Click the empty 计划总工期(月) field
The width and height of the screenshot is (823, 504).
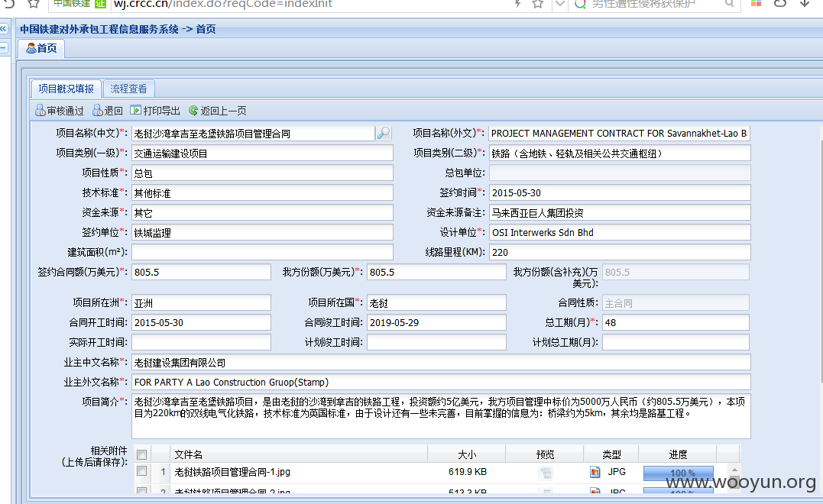676,342
